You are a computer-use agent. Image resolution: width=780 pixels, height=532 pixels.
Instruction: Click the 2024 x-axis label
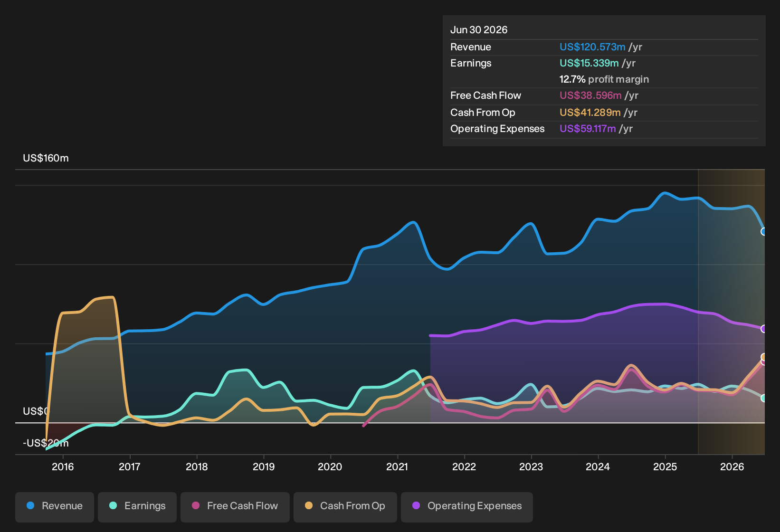click(598, 467)
